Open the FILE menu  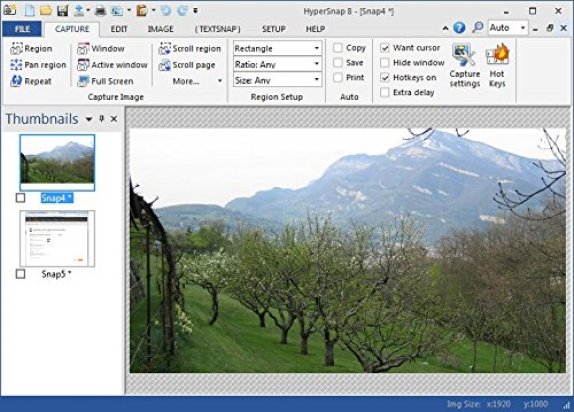coord(22,29)
